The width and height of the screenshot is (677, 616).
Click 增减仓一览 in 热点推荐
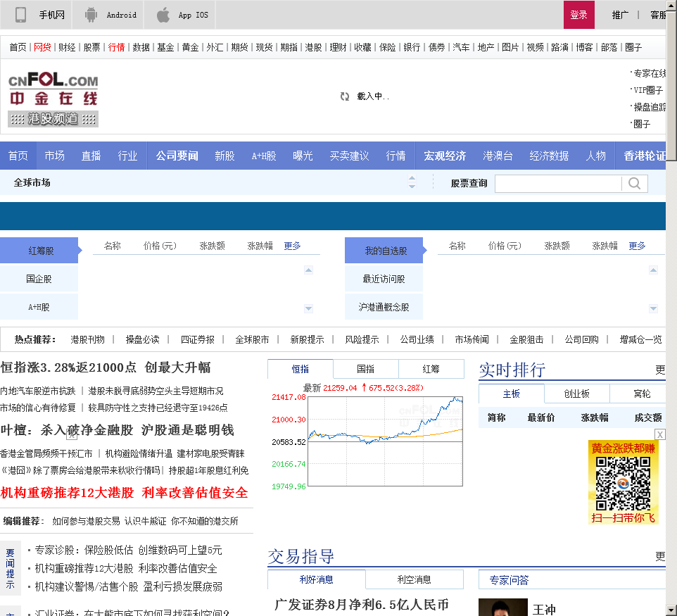coord(640,339)
